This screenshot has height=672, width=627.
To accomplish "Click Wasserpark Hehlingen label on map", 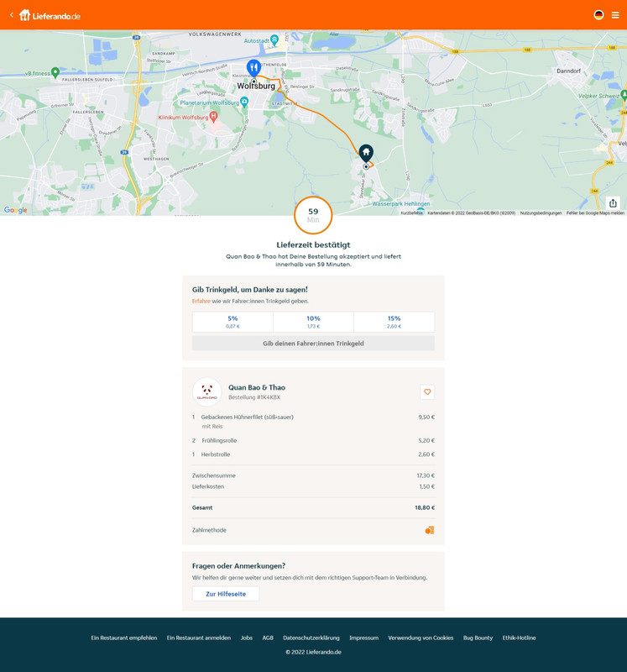I will point(401,203).
